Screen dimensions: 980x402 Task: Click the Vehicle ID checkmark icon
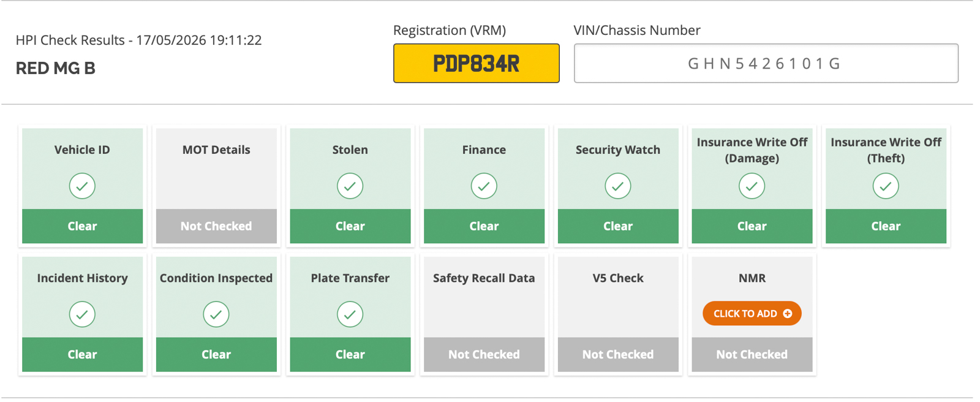(82, 186)
